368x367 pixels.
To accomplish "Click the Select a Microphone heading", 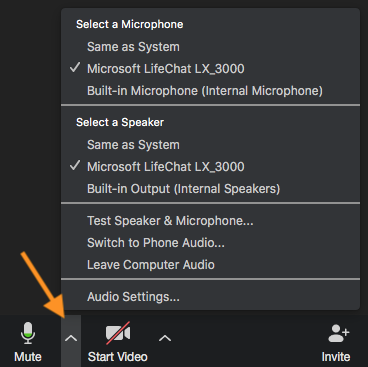I will click(130, 24).
